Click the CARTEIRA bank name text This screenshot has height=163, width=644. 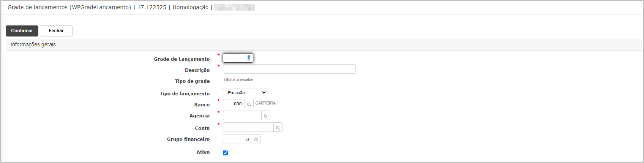tap(265, 103)
